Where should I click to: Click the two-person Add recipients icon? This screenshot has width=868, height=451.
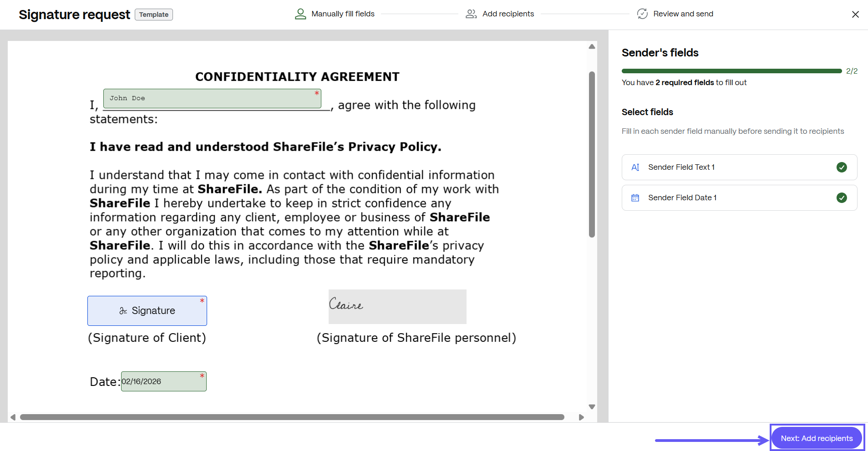point(471,14)
